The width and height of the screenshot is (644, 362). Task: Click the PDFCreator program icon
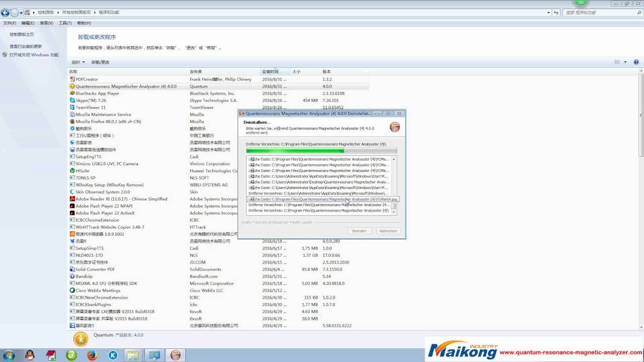[72, 79]
